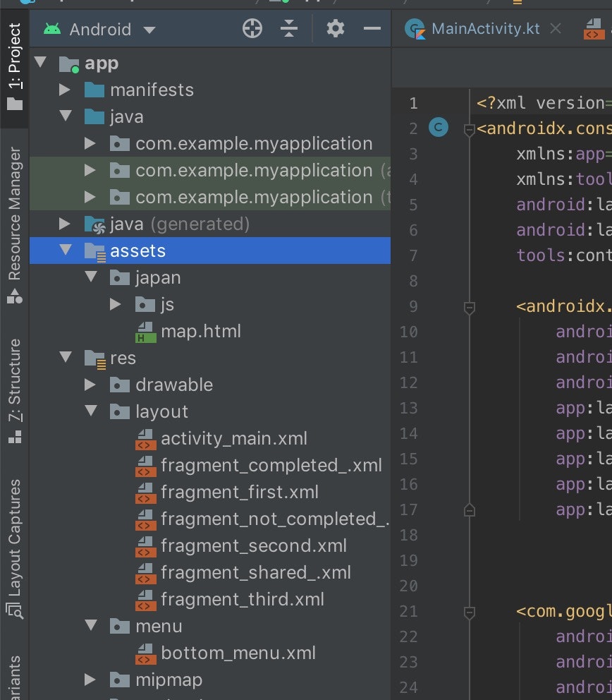Expand java (generated) folder arrow
Viewport: 612px width, 700px height.
pos(65,224)
